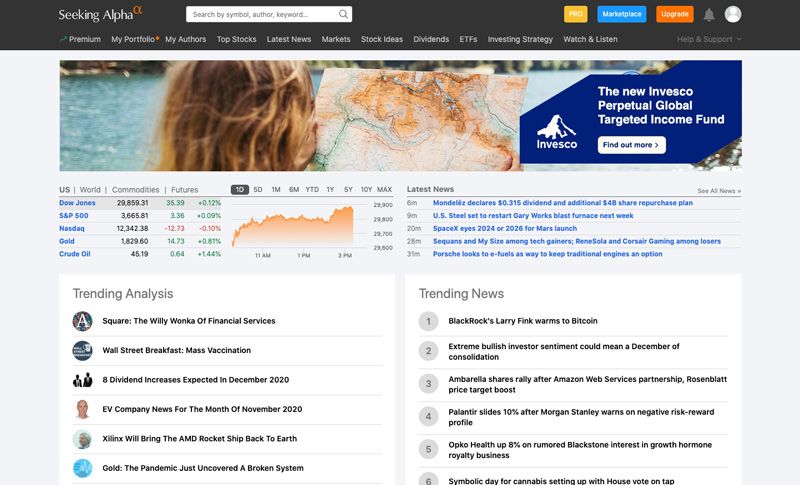
Task: Click the Seeking Alpha logo
Action: click(x=101, y=14)
